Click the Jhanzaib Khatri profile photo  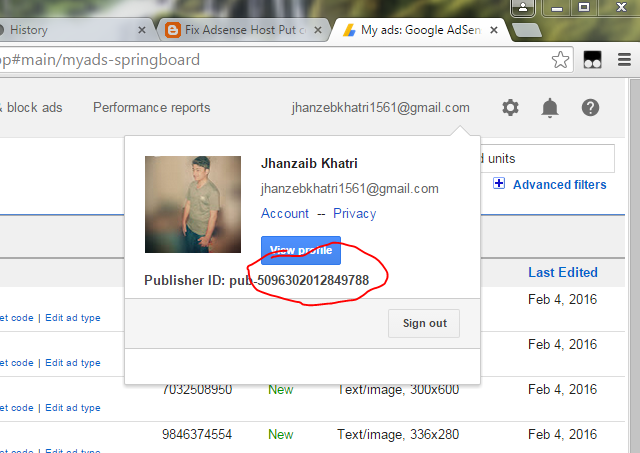point(193,204)
